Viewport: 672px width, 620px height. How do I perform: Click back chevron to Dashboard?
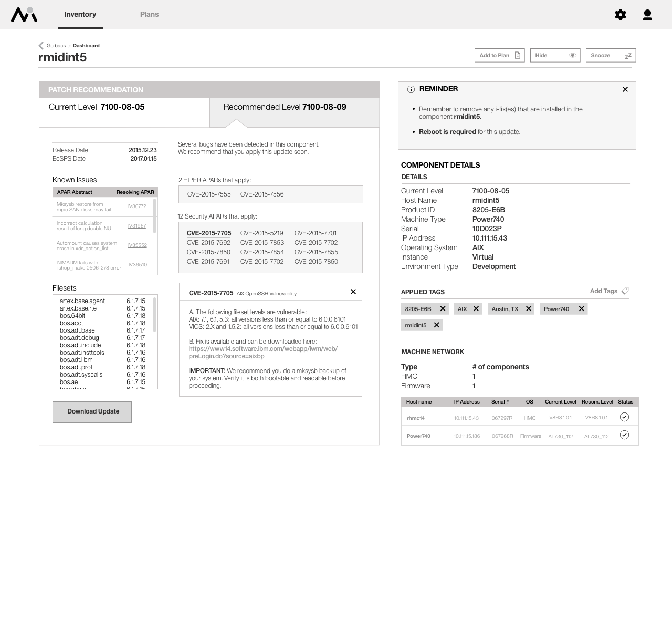tap(41, 46)
